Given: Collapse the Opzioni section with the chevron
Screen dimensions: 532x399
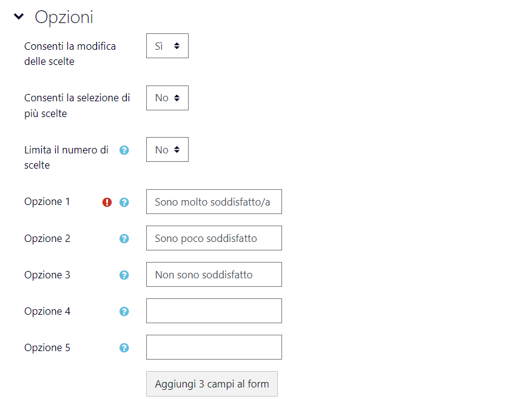Looking at the screenshot, I should click(x=19, y=16).
